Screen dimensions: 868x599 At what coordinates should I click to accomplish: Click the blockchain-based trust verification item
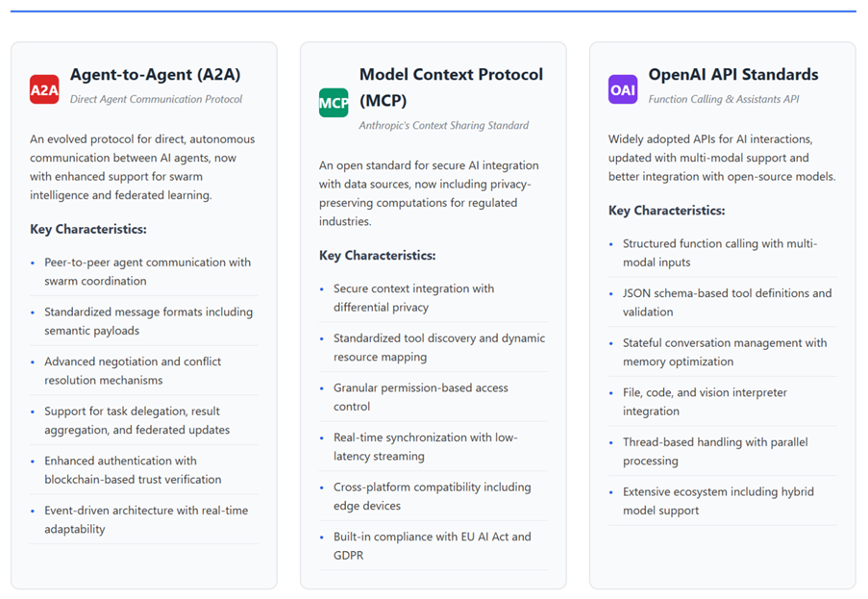point(133,470)
